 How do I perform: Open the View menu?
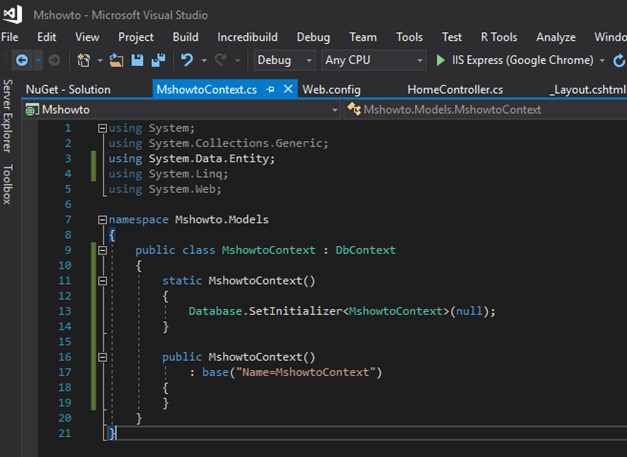coord(87,37)
